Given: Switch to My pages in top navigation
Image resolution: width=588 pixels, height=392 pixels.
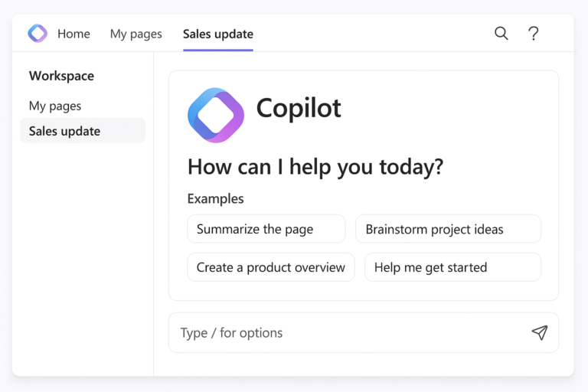Looking at the screenshot, I should [136, 34].
